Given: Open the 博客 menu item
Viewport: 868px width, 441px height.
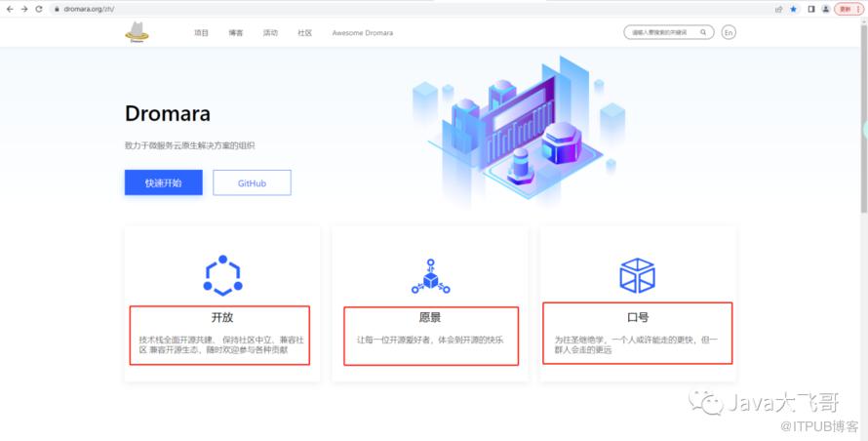Looking at the screenshot, I should click(236, 33).
